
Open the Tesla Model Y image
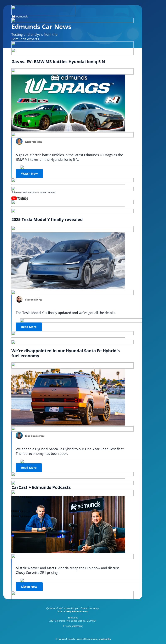[68, 261]
